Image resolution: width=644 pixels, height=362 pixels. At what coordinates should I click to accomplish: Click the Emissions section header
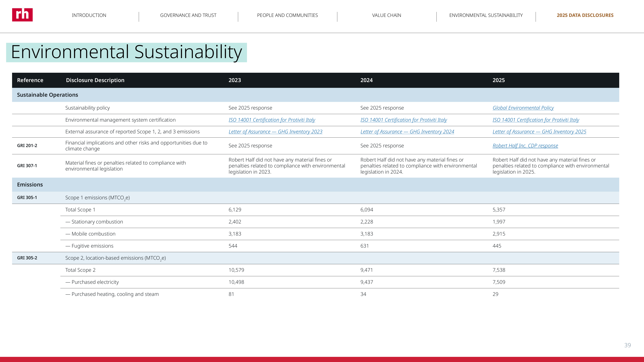30,185
